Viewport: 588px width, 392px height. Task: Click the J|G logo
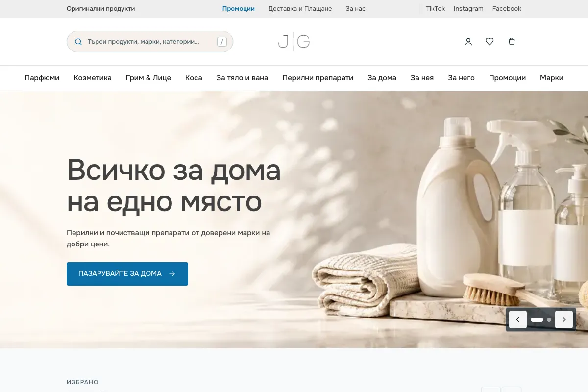tap(294, 42)
